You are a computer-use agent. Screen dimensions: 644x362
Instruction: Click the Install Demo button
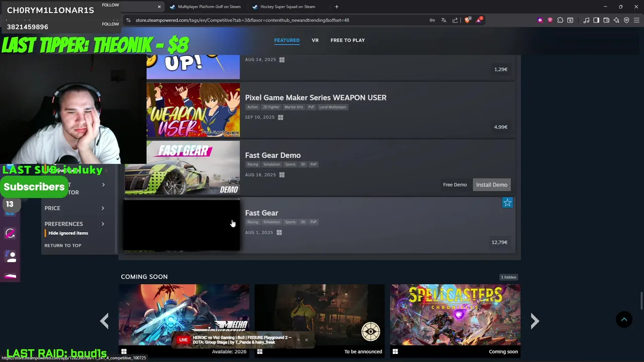[492, 185]
